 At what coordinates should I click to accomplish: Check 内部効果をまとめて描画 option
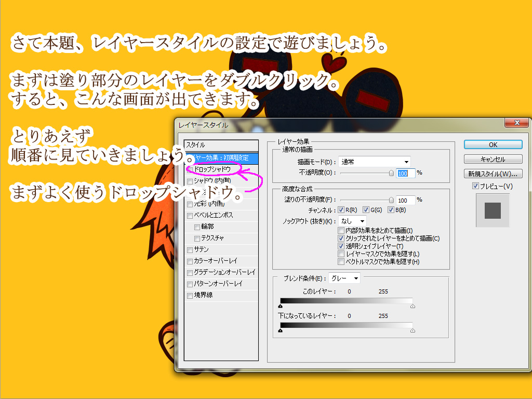341,230
